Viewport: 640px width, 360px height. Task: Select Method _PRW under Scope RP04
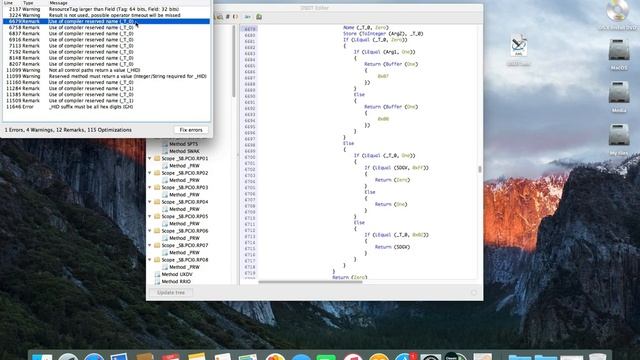[x=184, y=209]
